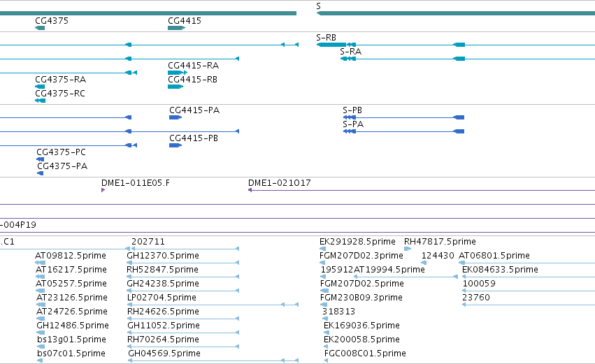
Task: Open the AT06801.5prime label
Action: coord(494,256)
